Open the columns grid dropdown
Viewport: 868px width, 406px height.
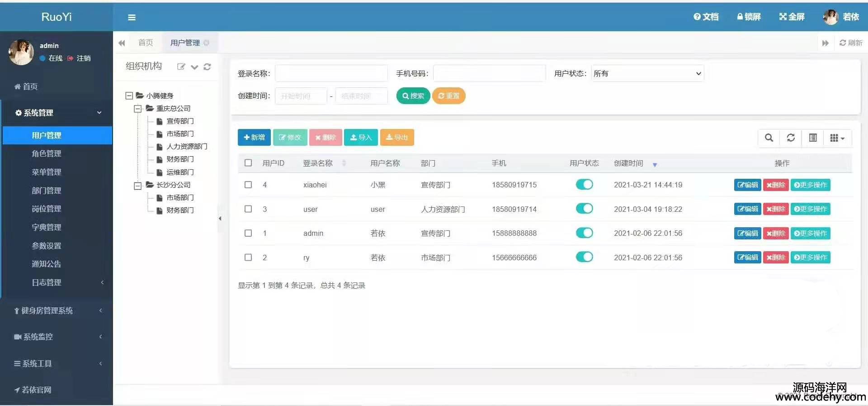tap(837, 138)
